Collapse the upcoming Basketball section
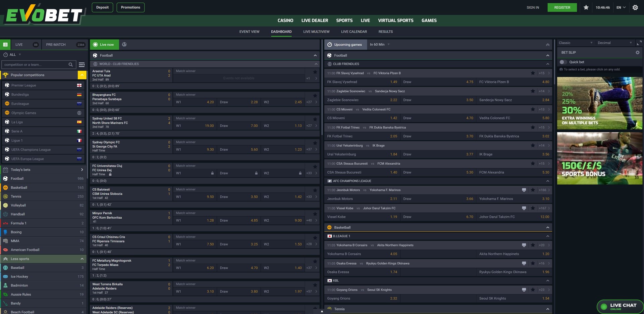This screenshot has width=644, height=314. pos(547,228)
